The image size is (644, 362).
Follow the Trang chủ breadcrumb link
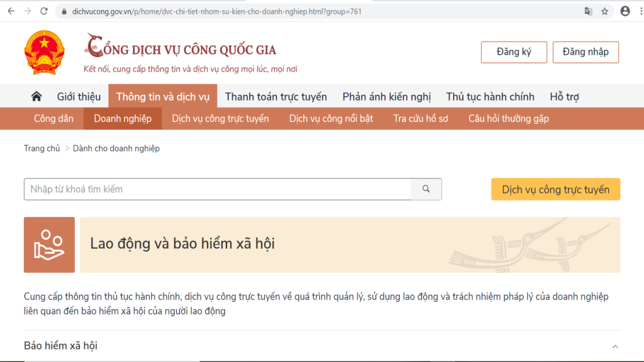(41, 148)
